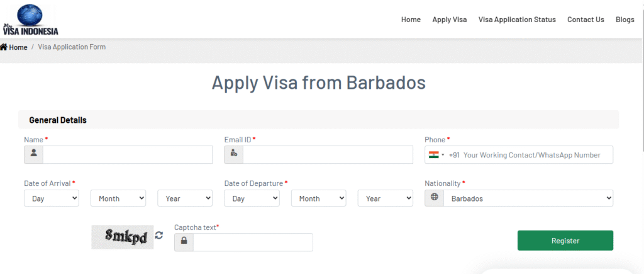
Task: Open Contact Us in navigation
Action: 586,20
